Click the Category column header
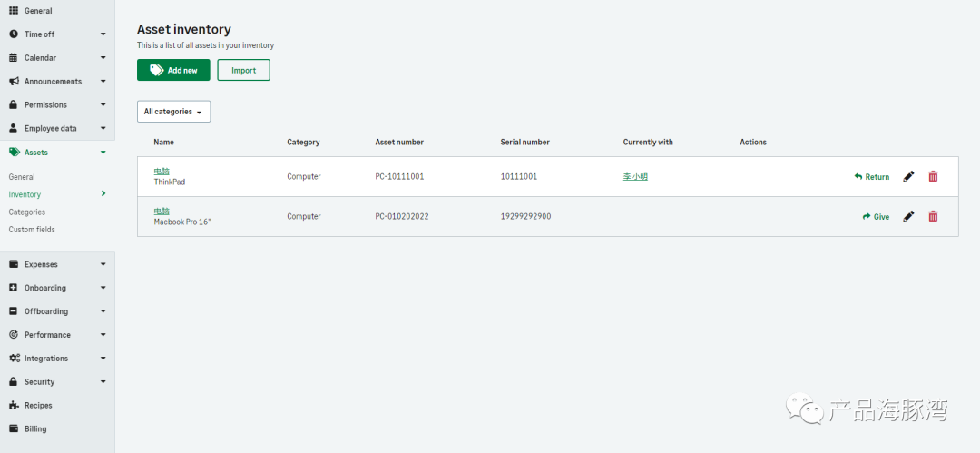Screen dimensions: 980x453 303,142
